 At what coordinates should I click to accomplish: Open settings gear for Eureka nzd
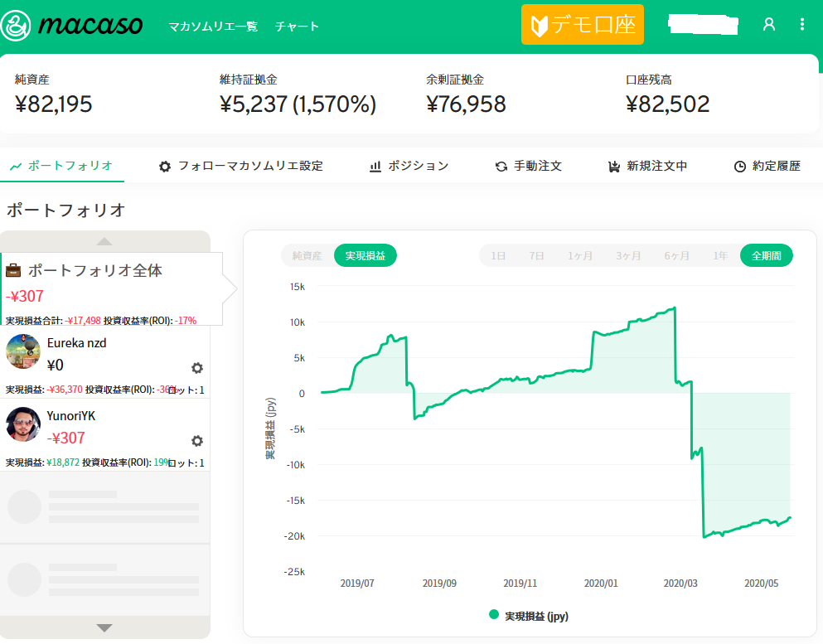197,368
